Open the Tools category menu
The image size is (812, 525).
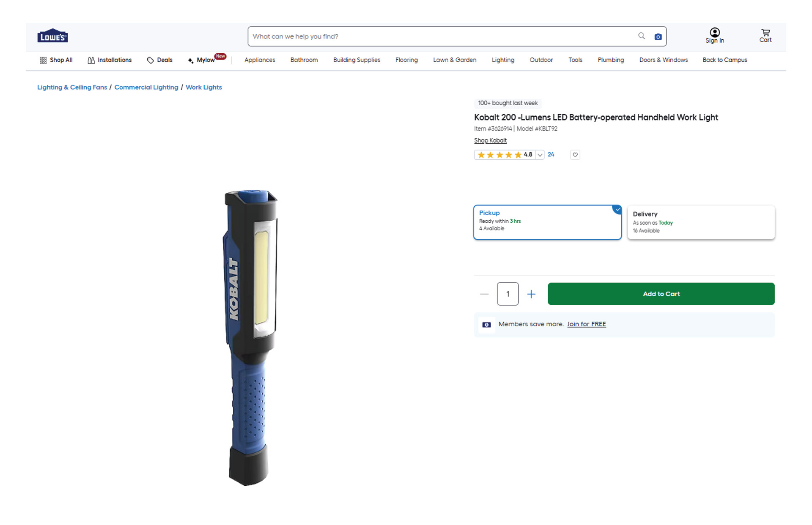tap(575, 60)
